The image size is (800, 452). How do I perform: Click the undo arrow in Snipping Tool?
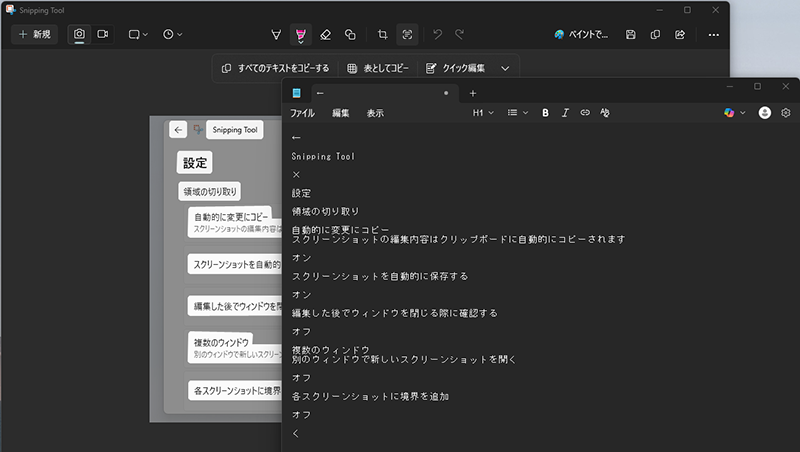pyautogui.click(x=437, y=34)
